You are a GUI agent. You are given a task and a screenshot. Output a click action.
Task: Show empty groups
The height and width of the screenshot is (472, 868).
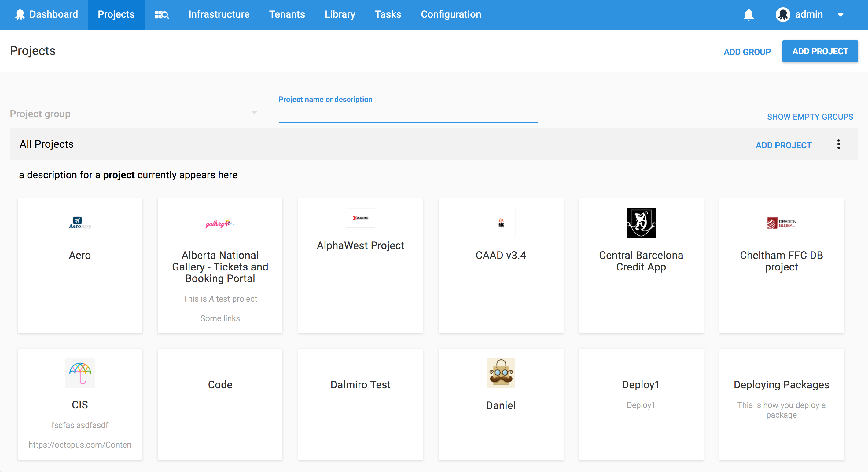[810, 117]
